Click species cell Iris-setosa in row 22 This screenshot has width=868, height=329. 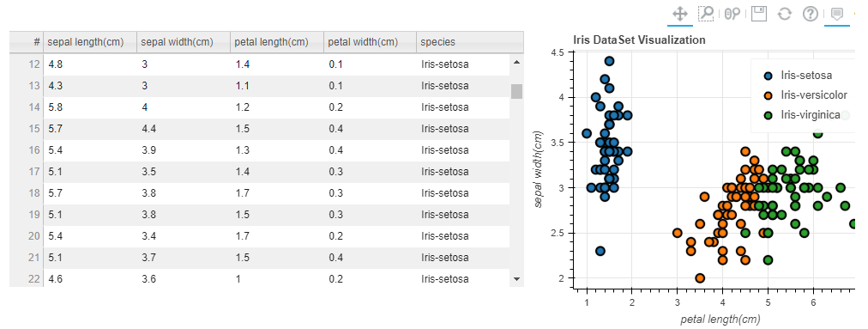463,279
